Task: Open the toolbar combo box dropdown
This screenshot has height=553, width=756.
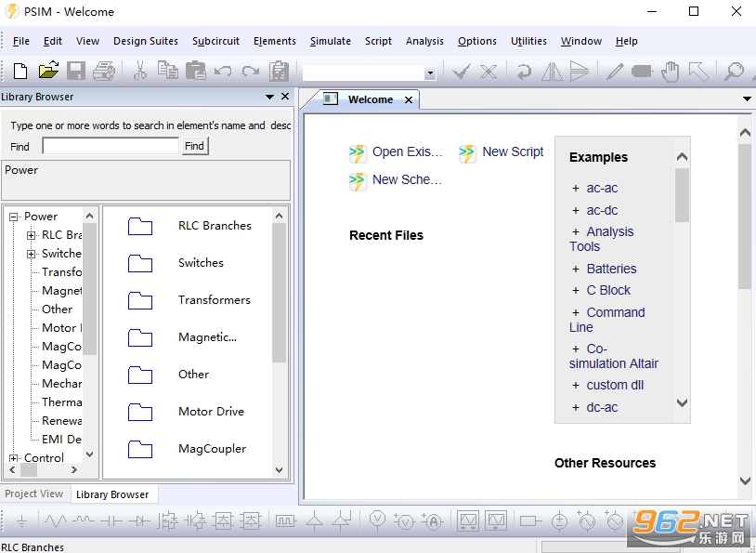Action: (430, 73)
